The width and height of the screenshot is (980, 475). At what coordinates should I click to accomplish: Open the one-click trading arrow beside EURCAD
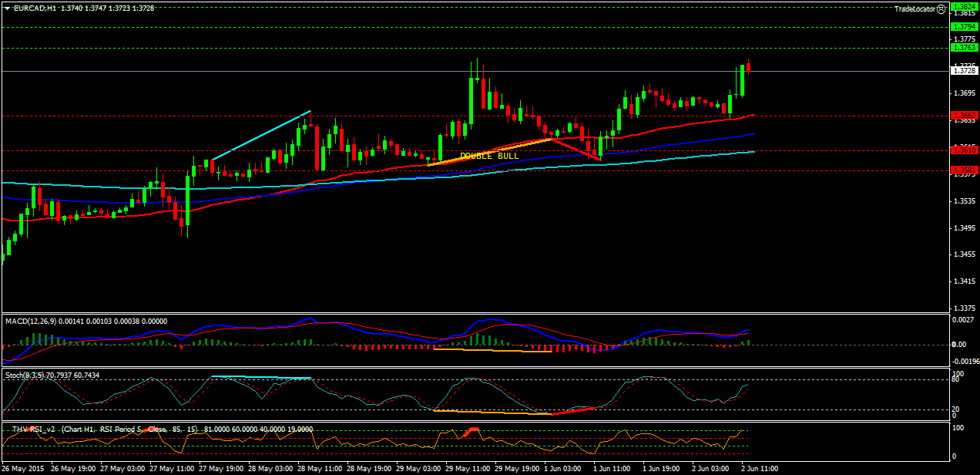(x=7, y=7)
